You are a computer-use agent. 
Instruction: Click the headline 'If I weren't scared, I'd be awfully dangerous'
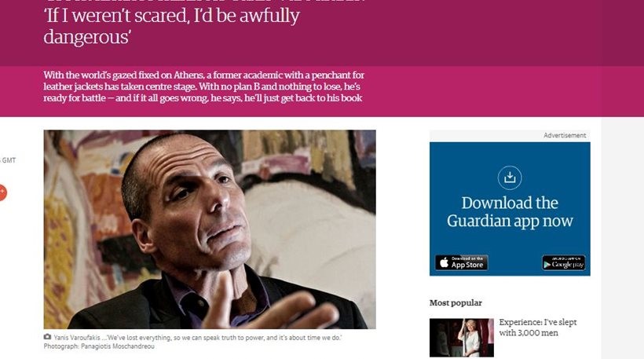[172, 26]
